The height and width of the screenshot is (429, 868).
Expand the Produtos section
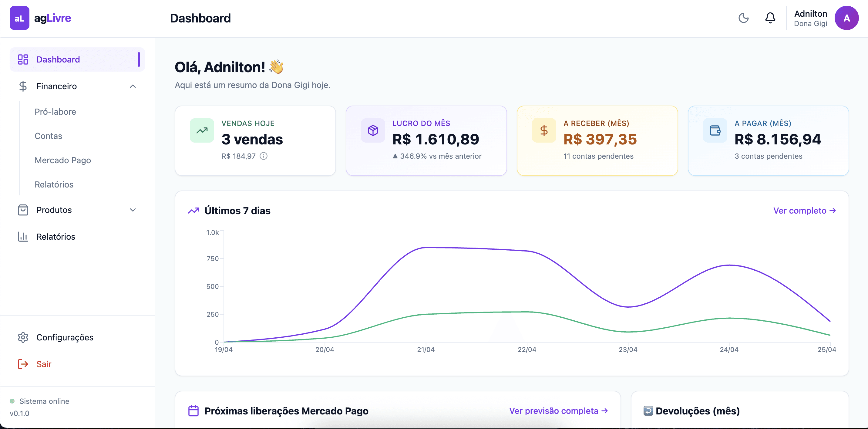tap(133, 210)
